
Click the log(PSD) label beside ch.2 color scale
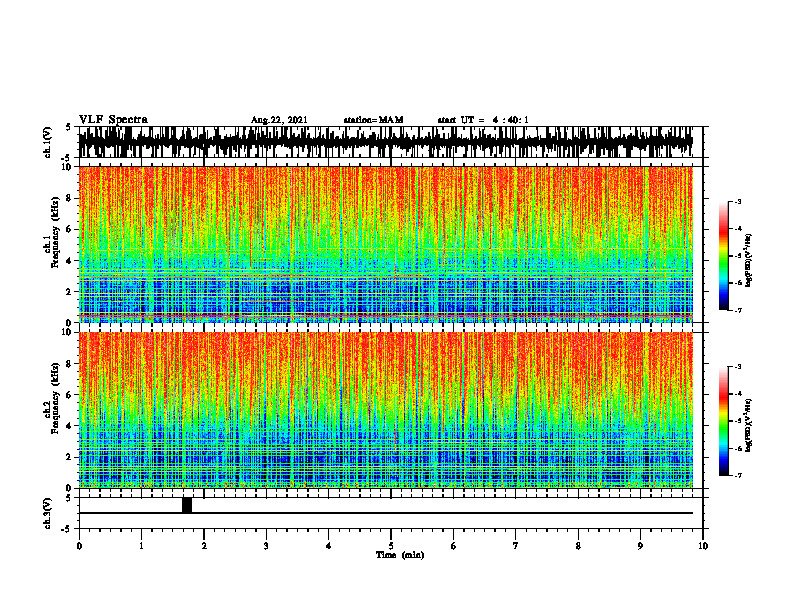[749, 425]
